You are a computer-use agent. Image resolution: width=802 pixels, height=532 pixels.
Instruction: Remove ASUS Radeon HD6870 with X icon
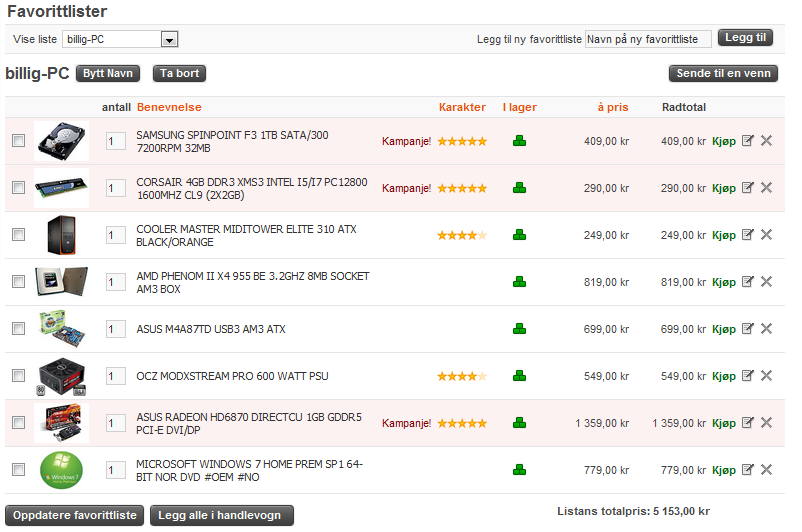pos(766,423)
